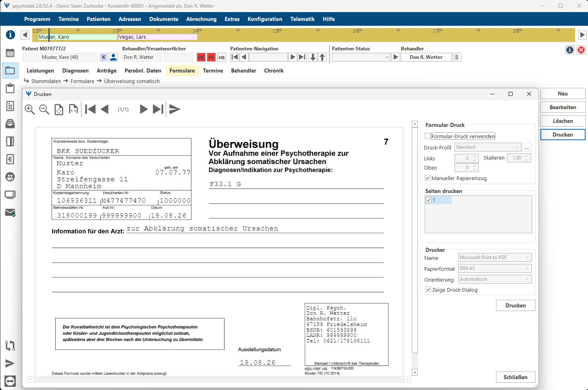Click the red VK status icon
The width and height of the screenshot is (588, 390).
(x=201, y=57)
